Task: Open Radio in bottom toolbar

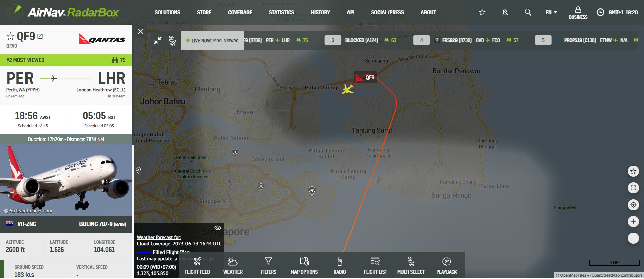Action: click(340, 266)
